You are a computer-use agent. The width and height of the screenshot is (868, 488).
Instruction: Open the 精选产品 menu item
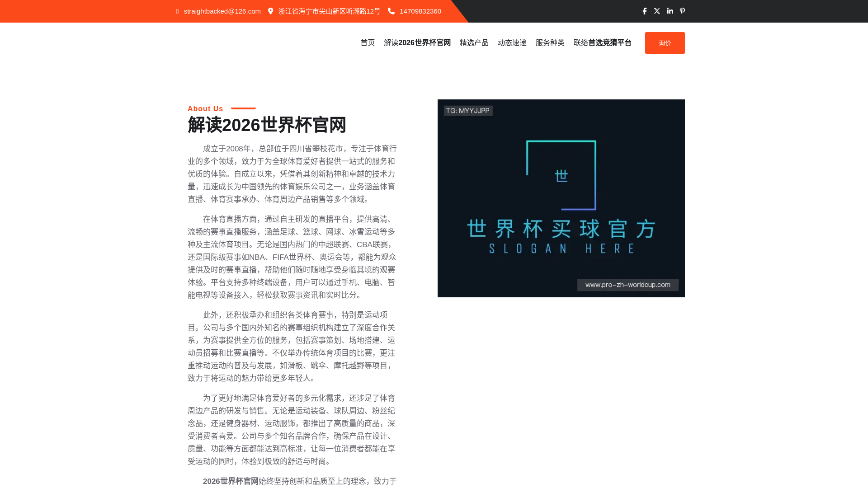(474, 43)
